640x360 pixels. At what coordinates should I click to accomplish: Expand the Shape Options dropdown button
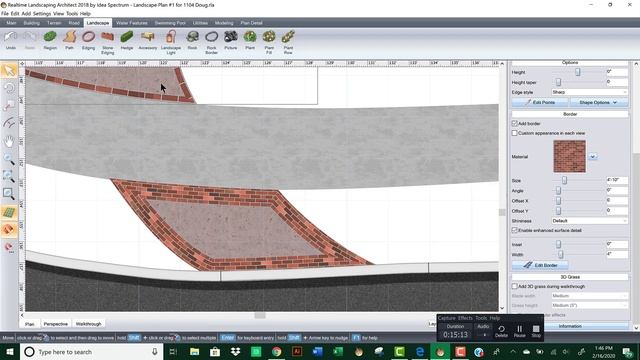coord(599,102)
